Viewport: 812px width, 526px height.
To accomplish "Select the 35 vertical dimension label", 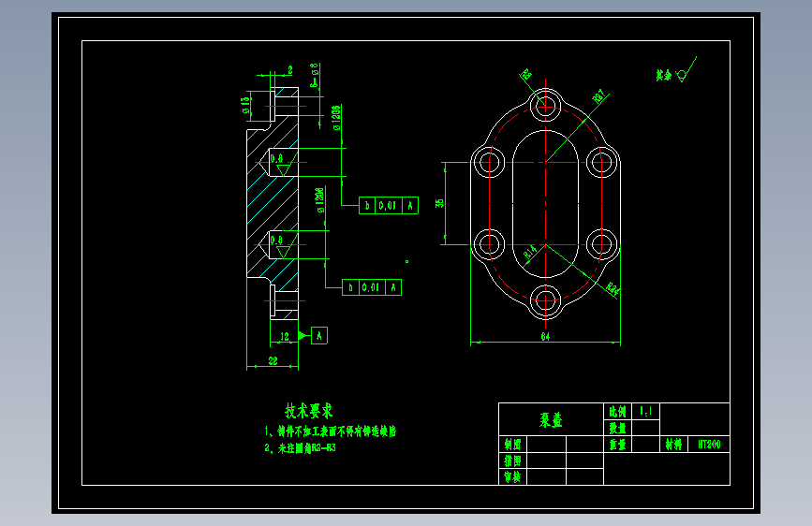I will coord(439,203).
